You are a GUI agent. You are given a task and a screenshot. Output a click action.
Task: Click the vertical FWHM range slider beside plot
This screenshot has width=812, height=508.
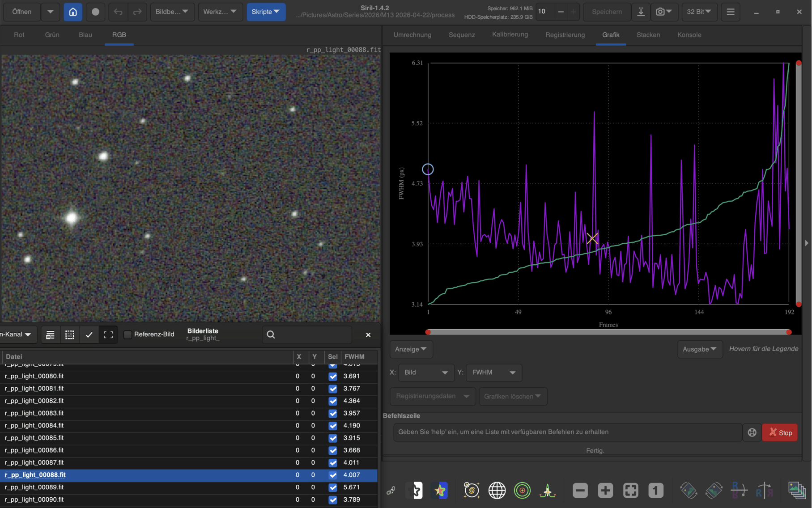click(799, 183)
